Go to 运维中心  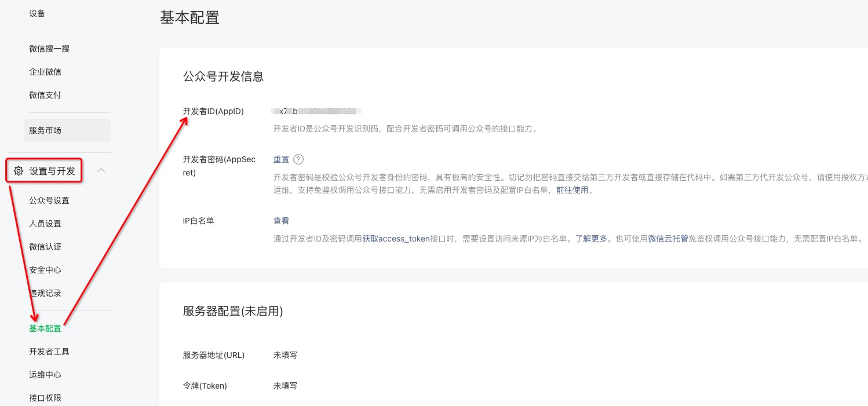[45, 375]
